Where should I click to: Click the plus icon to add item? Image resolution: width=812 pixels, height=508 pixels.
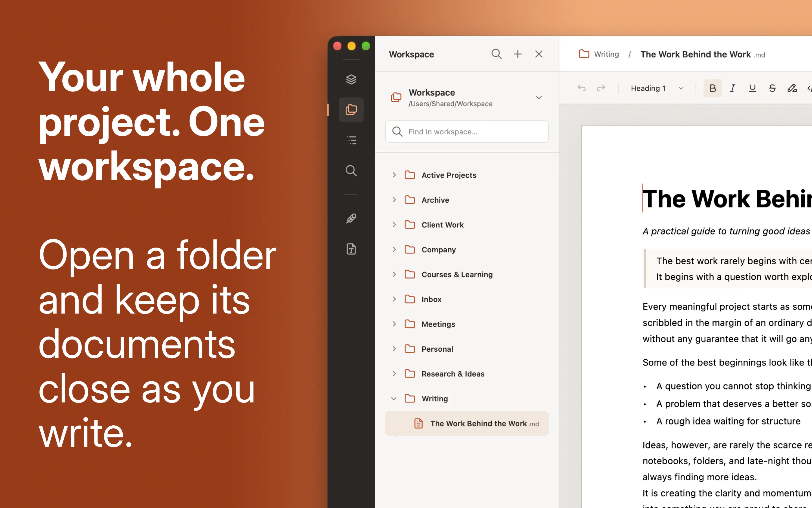click(x=517, y=54)
